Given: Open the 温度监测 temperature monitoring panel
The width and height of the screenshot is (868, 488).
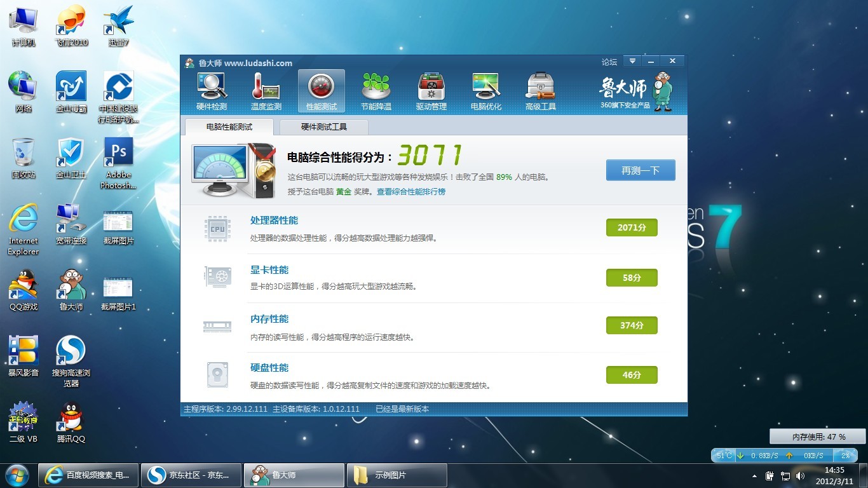Looking at the screenshot, I should pos(266,90).
